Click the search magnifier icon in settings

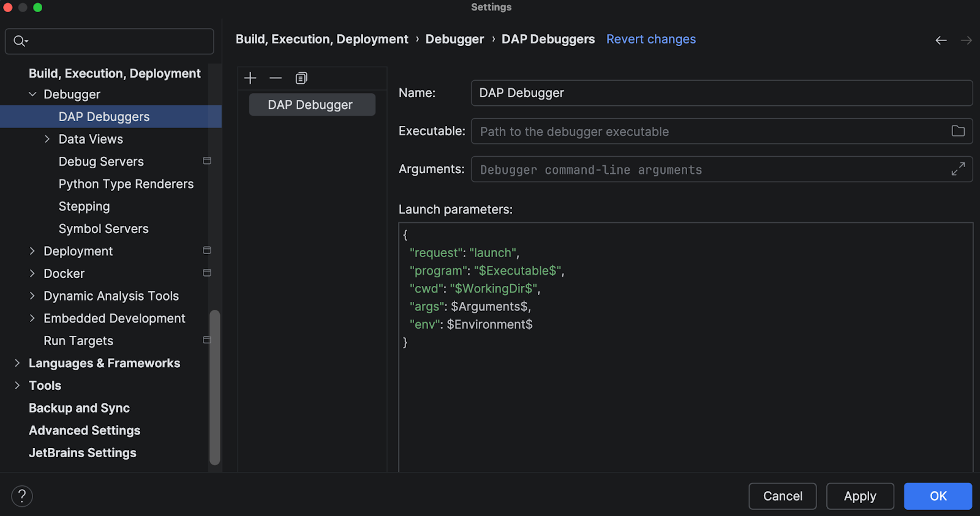point(20,41)
